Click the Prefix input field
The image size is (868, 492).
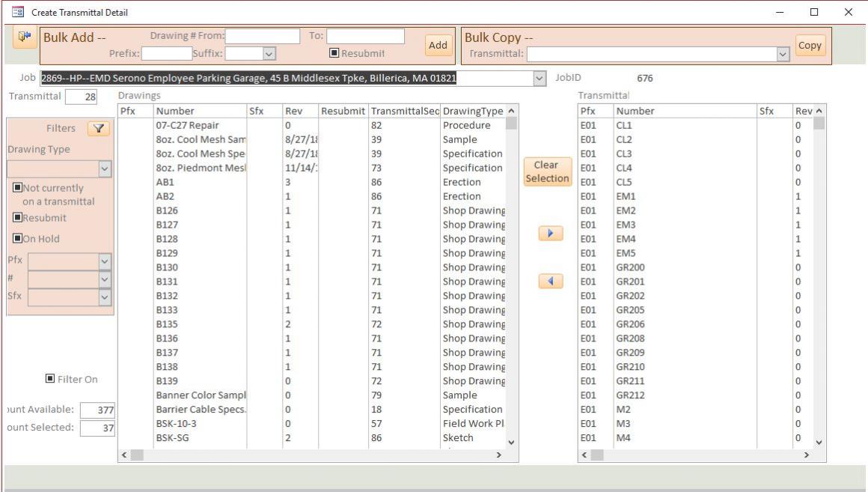(x=167, y=54)
